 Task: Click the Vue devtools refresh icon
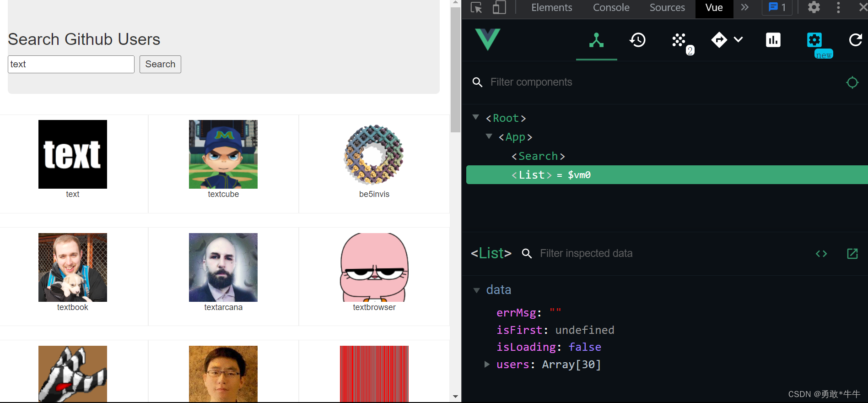855,40
